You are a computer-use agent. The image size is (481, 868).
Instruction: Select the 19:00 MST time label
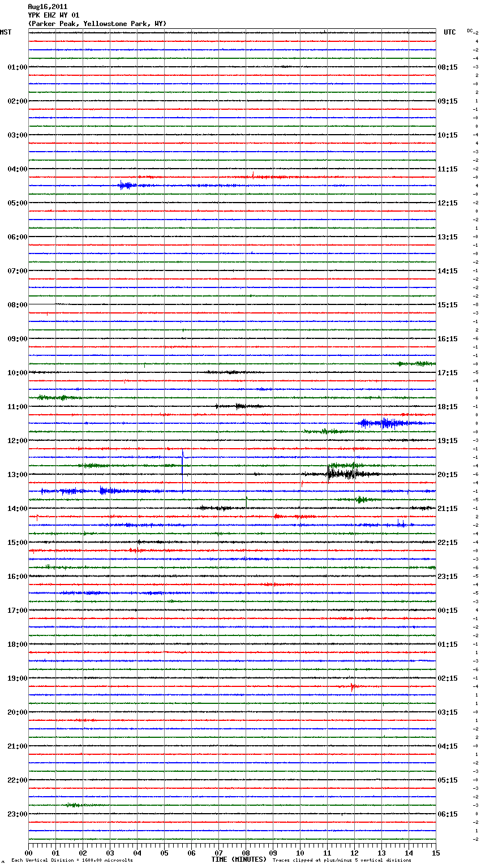(17, 678)
